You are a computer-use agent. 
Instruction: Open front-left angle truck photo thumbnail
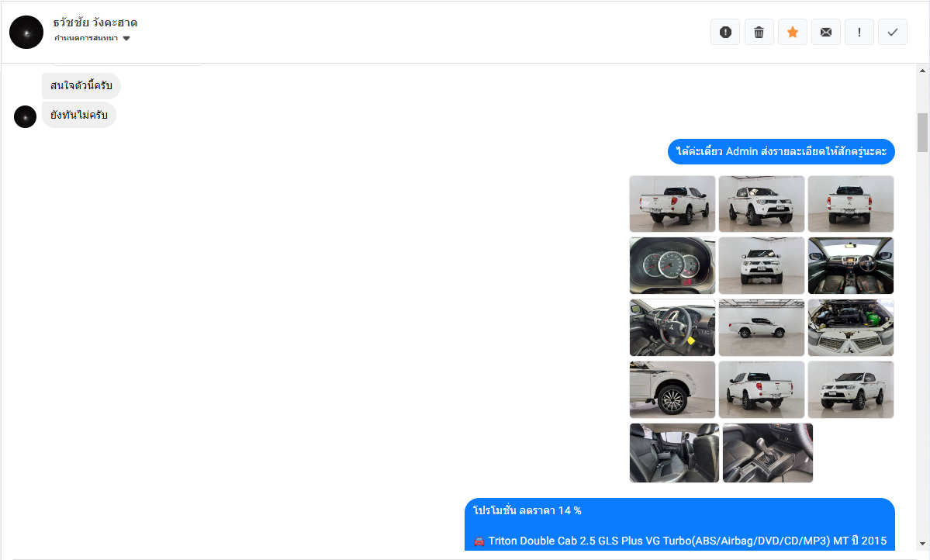point(851,389)
